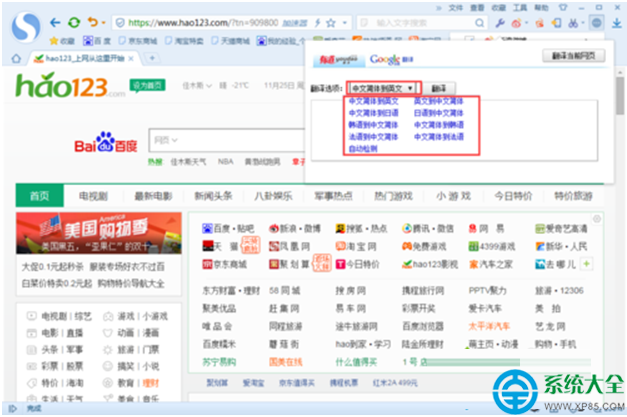Open the 苏宁易购 green link
This screenshot has width=627, height=417.
[219, 362]
